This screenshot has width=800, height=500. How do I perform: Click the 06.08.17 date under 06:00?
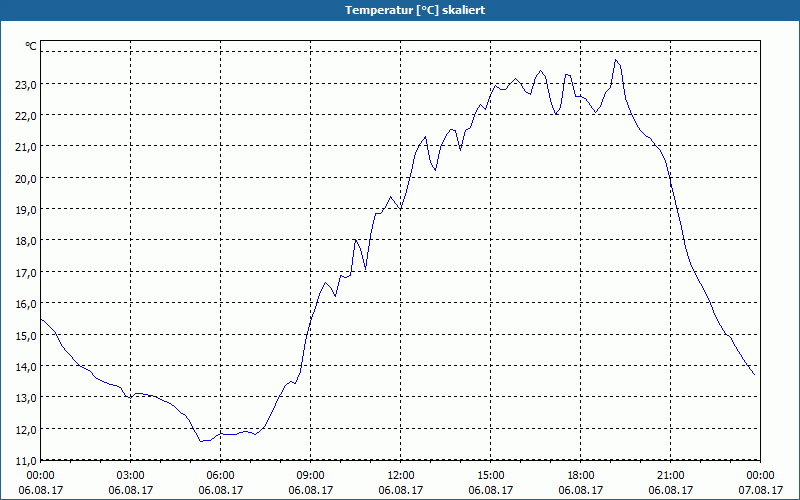[x=220, y=490]
